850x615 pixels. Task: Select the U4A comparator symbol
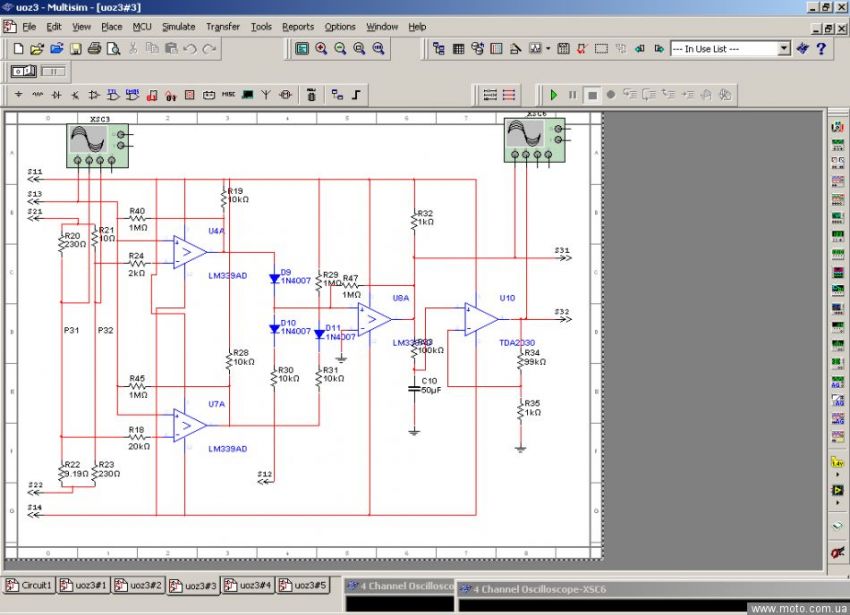click(x=189, y=252)
